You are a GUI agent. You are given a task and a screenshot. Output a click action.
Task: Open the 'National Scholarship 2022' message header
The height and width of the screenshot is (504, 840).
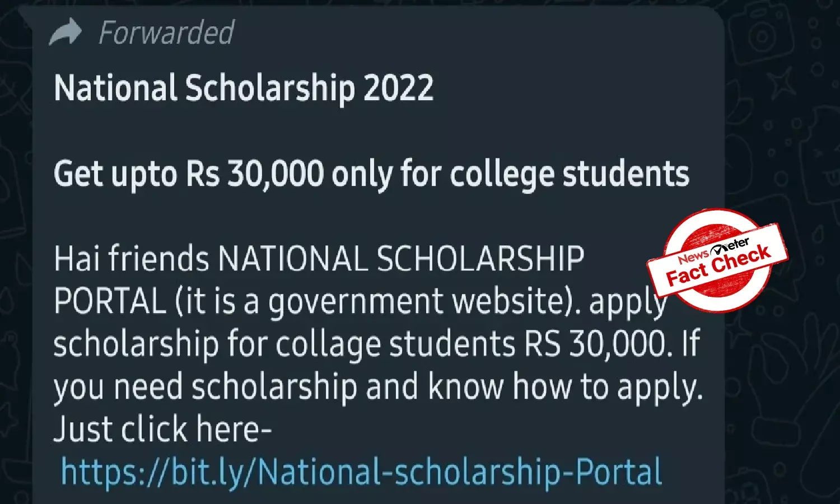(x=243, y=88)
